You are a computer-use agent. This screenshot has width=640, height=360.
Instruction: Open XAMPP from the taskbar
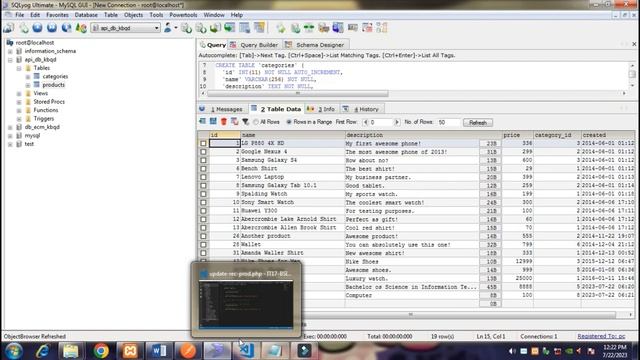pyautogui.click(x=130, y=351)
